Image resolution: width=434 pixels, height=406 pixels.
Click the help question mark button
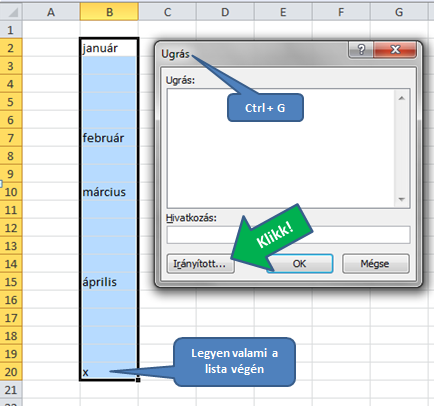pos(361,50)
